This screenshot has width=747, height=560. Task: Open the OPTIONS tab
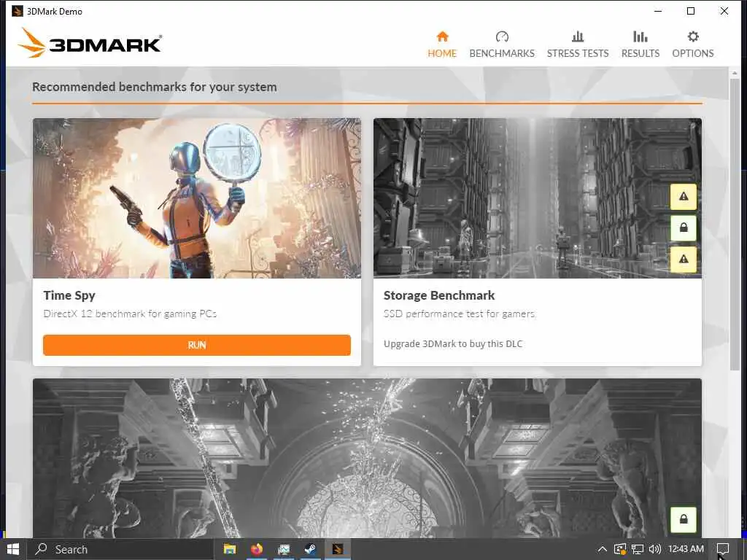(693, 44)
